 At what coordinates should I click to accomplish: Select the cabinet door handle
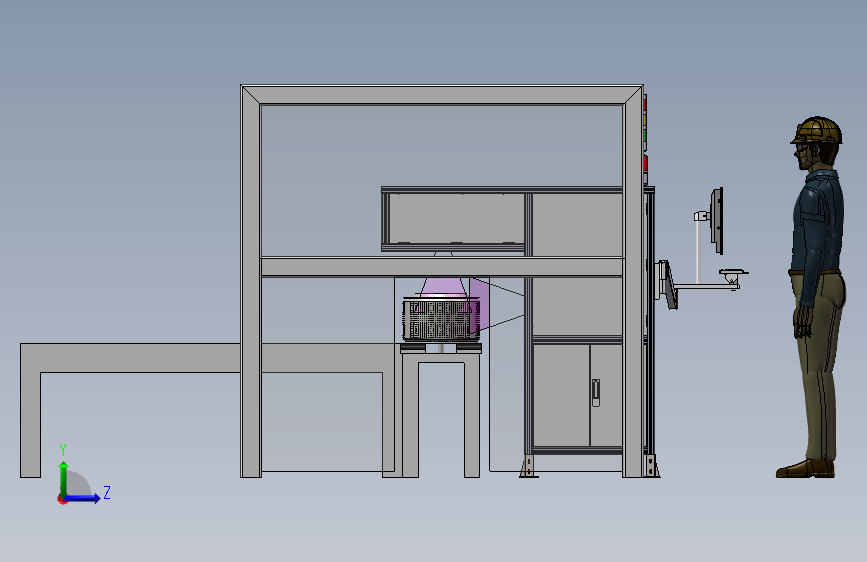coord(596,393)
